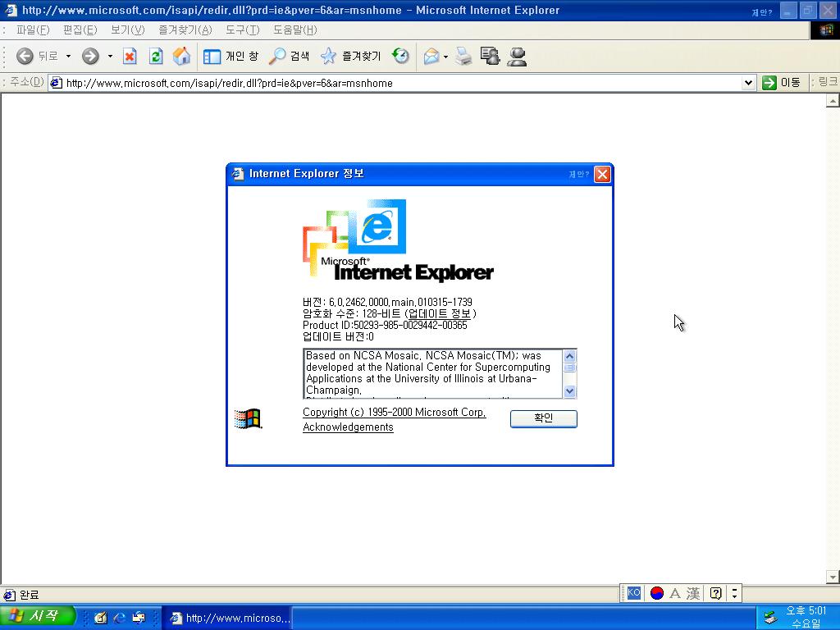Click the Forward arrow button
The height and width of the screenshot is (630, 840).
[x=90, y=56]
